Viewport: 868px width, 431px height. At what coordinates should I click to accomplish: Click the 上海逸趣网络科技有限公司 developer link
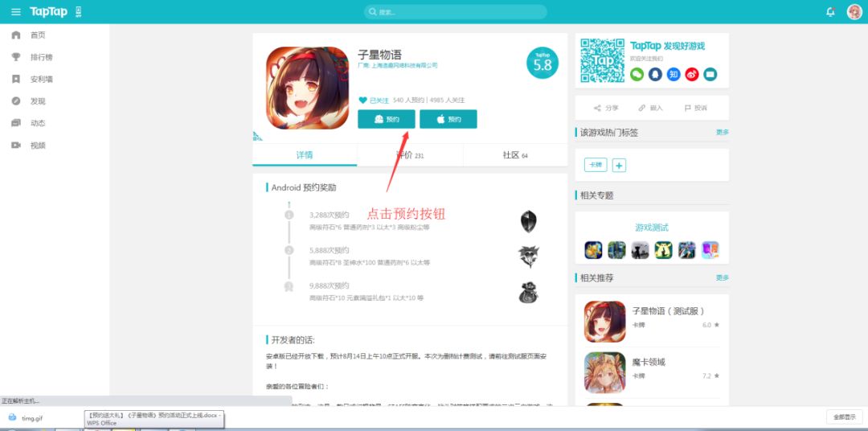coord(404,65)
